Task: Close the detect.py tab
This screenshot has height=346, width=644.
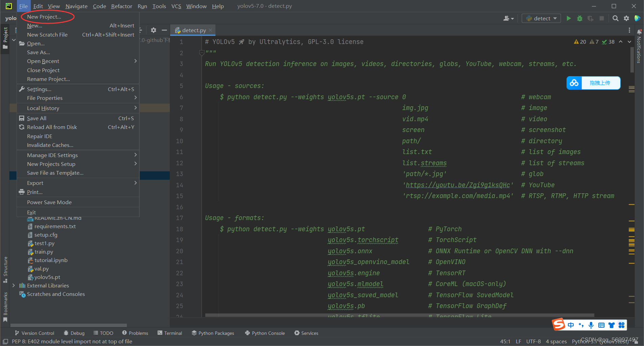Action: point(210,30)
